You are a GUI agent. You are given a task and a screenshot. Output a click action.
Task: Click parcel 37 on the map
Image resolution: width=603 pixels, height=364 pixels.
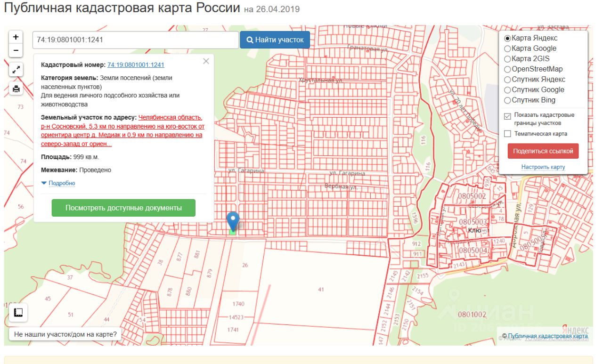pos(70,277)
